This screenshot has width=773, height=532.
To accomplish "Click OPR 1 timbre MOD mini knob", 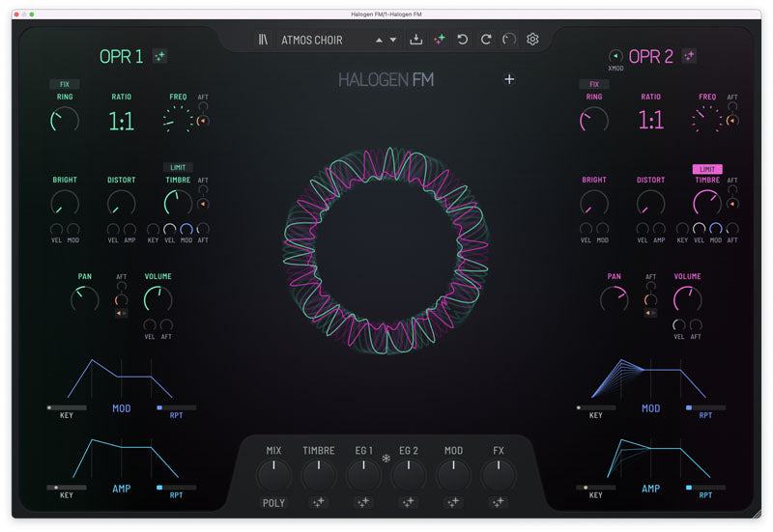I will click(x=186, y=229).
